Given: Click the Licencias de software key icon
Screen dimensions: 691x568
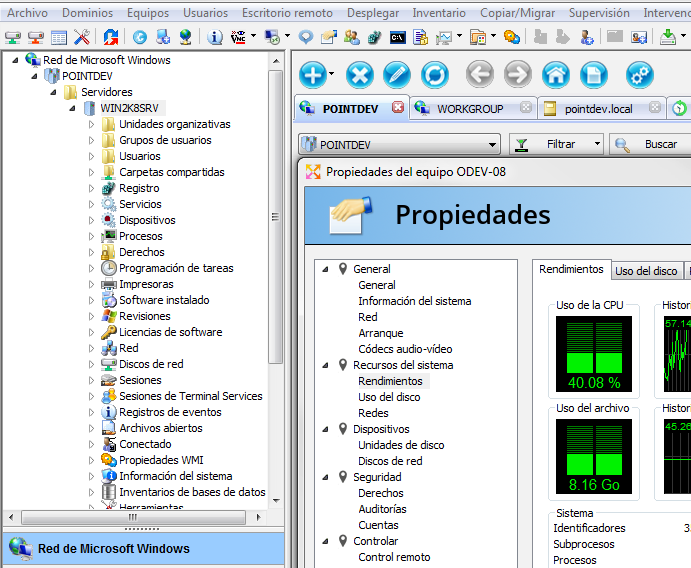Looking at the screenshot, I should tap(109, 332).
